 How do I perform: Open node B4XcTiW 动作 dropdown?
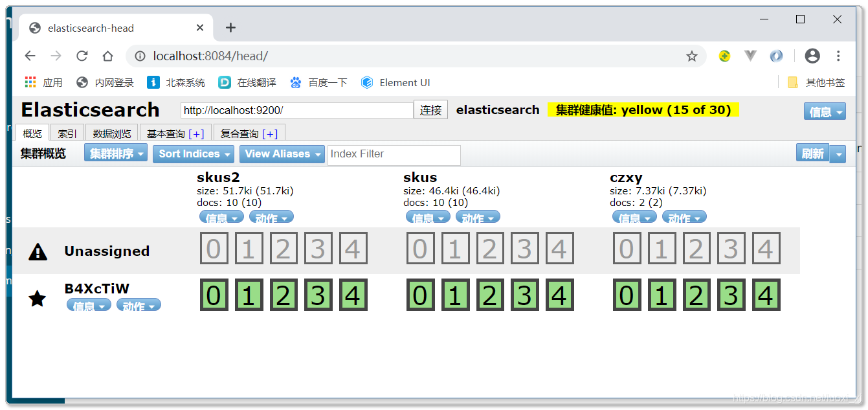point(139,306)
